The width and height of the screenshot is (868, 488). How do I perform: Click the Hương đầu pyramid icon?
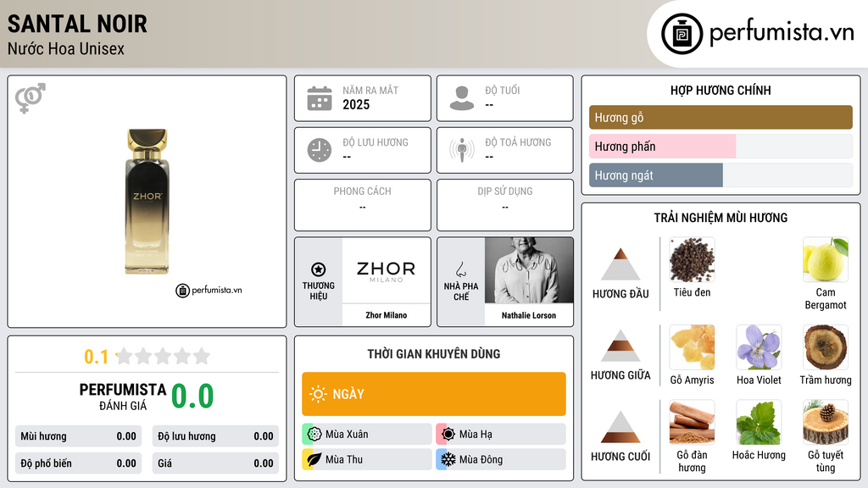pyautogui.click(x=620, y=264)
